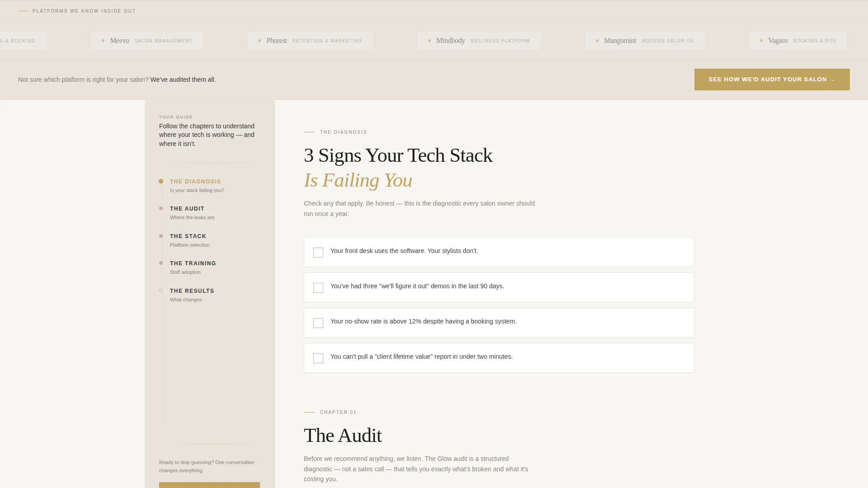Click the See How We'd Audit Your Salon button
This screenshot has width=868, height=488.
coord(772,80)
